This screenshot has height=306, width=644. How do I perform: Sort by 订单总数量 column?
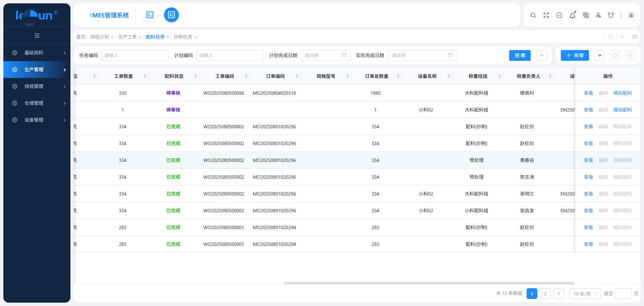pyautogui.click(x=398, y=77)
